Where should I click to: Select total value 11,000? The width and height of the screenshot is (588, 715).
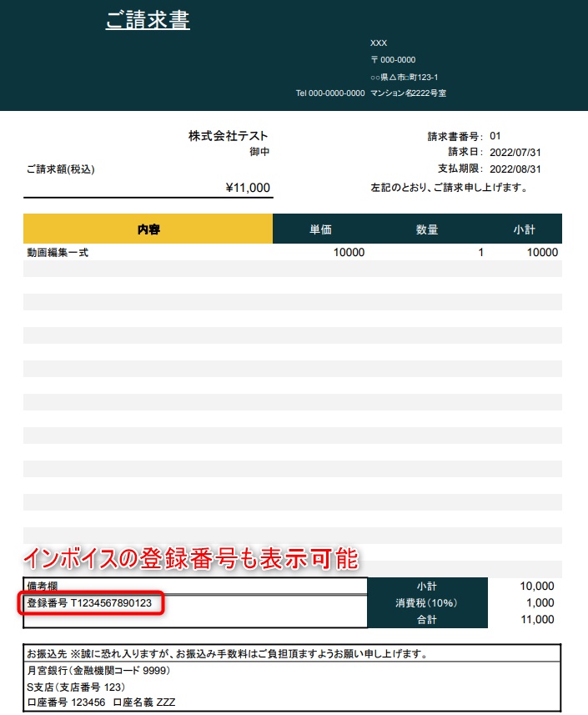click(x=537, y=619)
